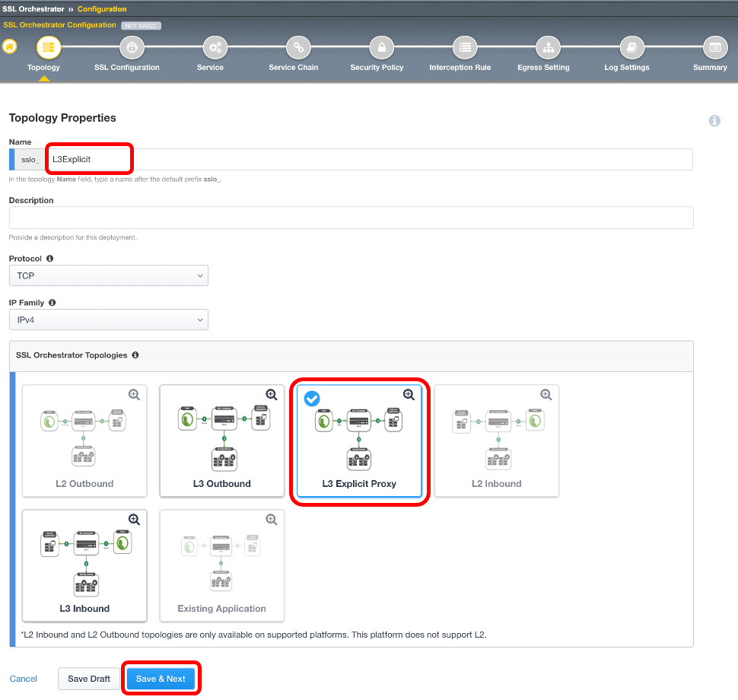738x700 pixels.
Task: Open the SSL Configuration step icon
Action: click(132, 47)
